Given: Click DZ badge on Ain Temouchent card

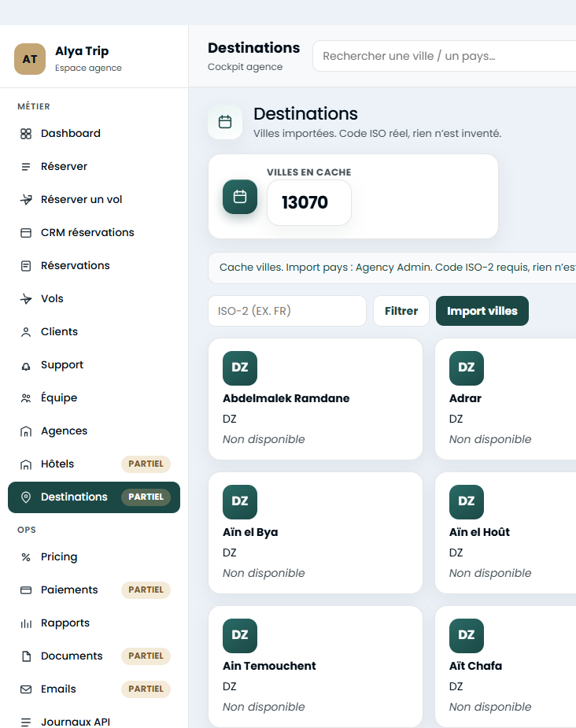Looking at the screenshot, I should (x=240, y=636).
